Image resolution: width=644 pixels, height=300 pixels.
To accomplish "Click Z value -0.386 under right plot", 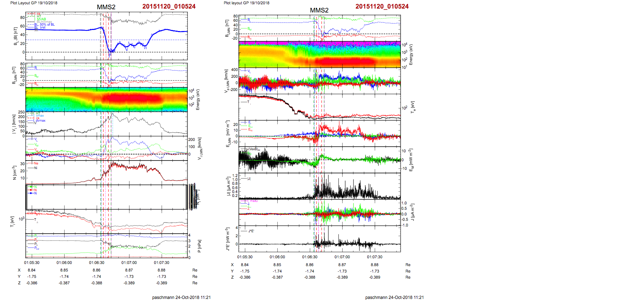I will tap(245, 277).
